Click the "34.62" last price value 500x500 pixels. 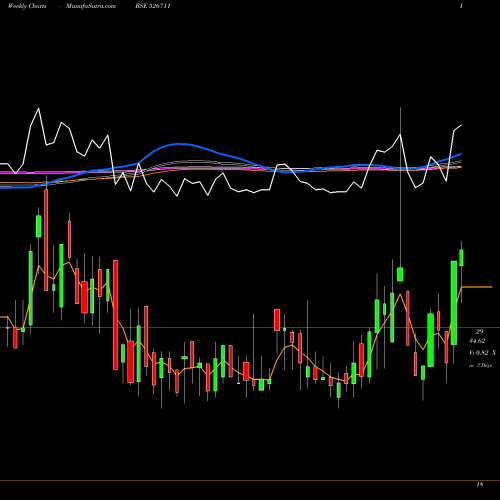[x=477, y=341]
